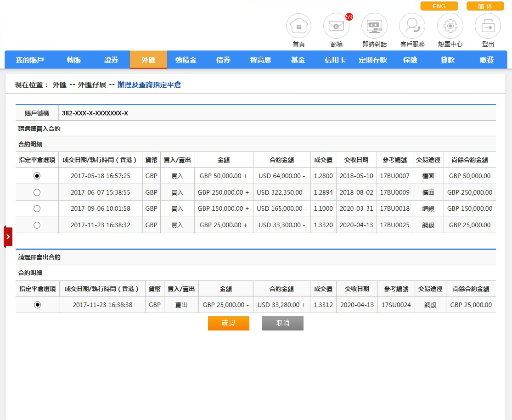This screenshot has width=512, height=420.
Task: Select sell contract 17SU0024 radio button
Action: [38, 305]
